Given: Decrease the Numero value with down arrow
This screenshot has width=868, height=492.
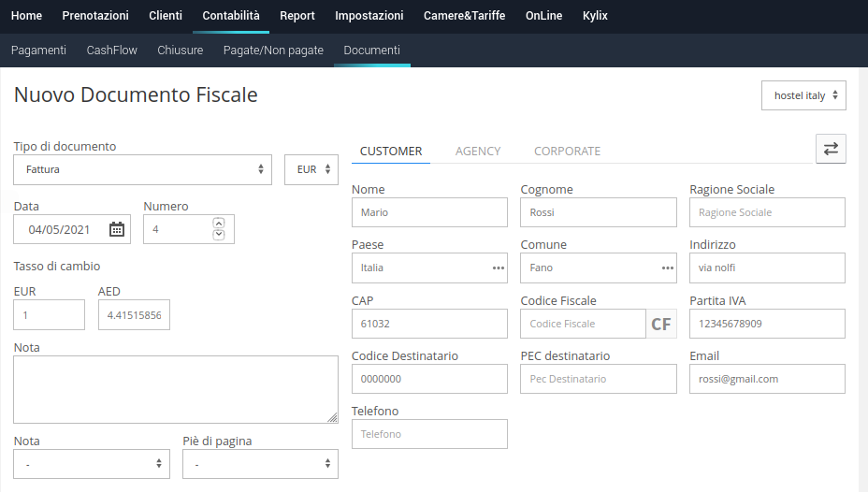Looking at the screenshot, I should click(x=219, y=235).
